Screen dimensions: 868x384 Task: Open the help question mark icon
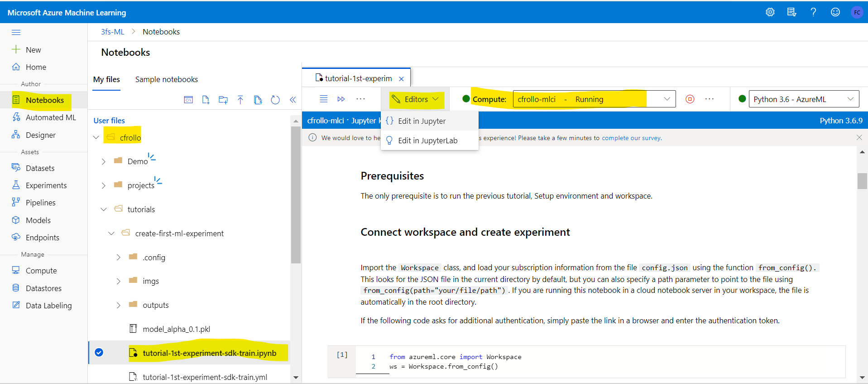[813, 12]
